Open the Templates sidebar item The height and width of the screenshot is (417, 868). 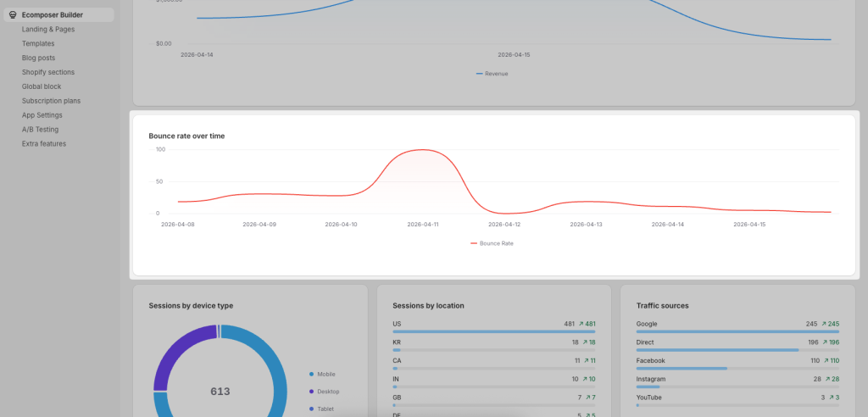[38, 43]
